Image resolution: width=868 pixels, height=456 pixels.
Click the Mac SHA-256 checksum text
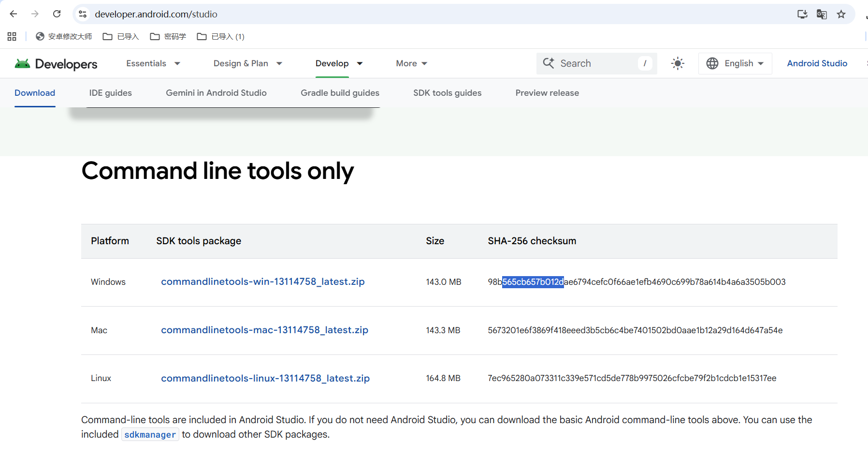coord(635,330)
